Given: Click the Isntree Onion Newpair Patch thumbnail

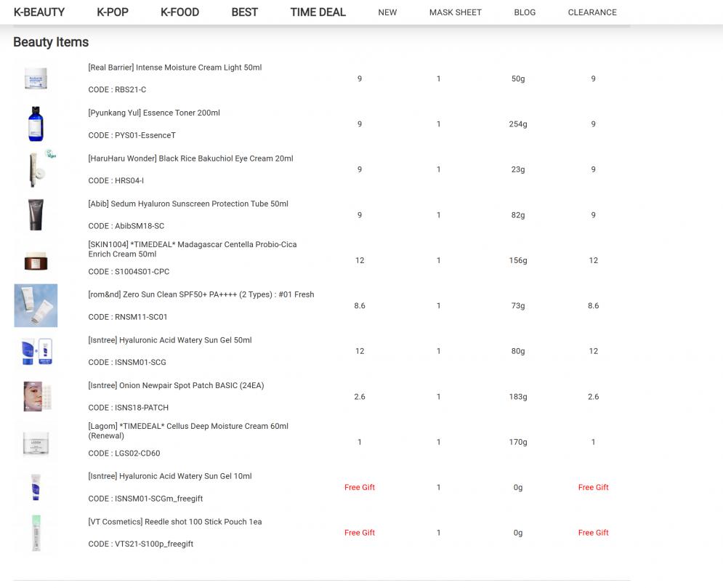Looking at the screenshot, I should tap(36, 396).
